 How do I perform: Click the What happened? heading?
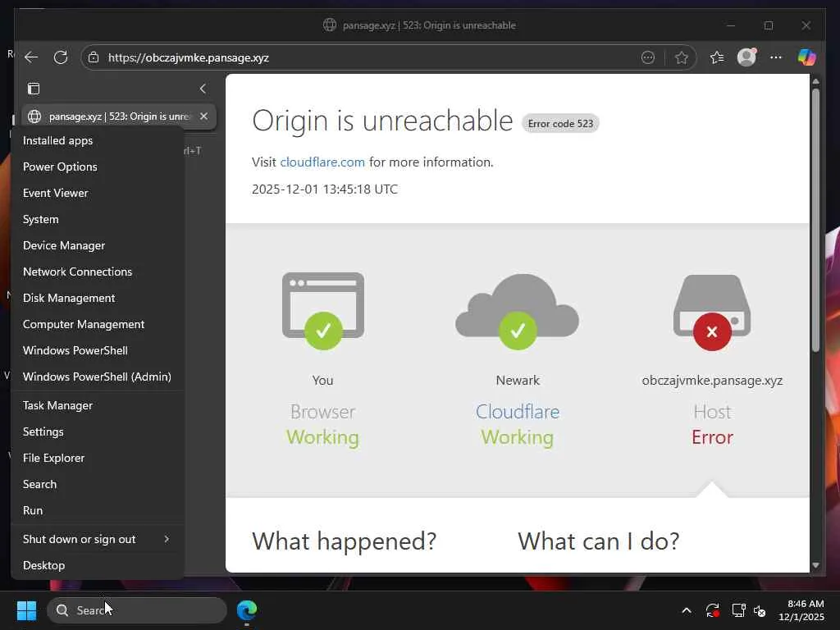(x=345, y=541)
